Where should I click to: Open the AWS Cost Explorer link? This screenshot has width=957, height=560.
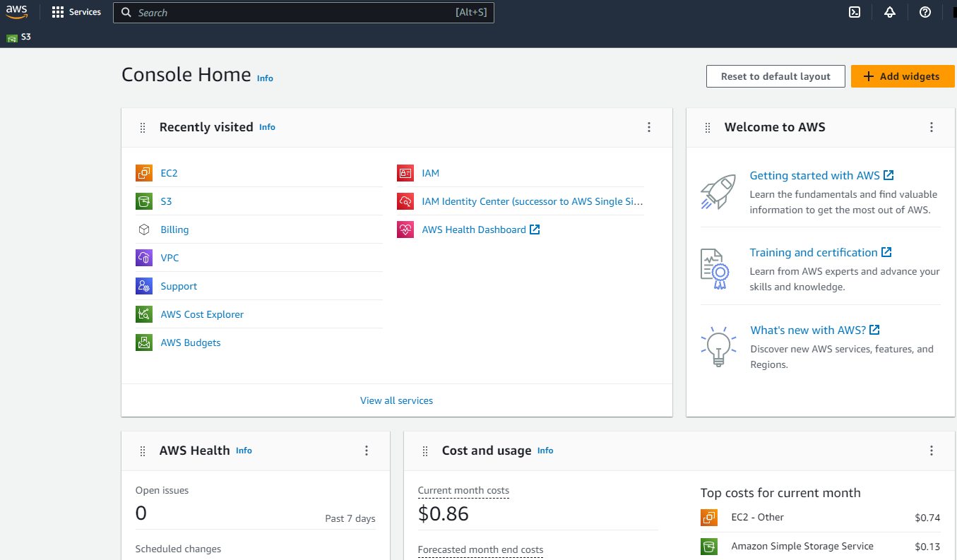click(x=203, y=314)
